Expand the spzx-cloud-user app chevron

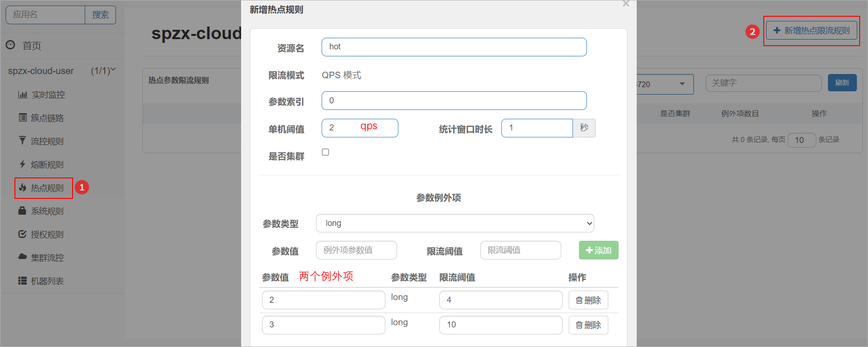click(x=113, y=70)
